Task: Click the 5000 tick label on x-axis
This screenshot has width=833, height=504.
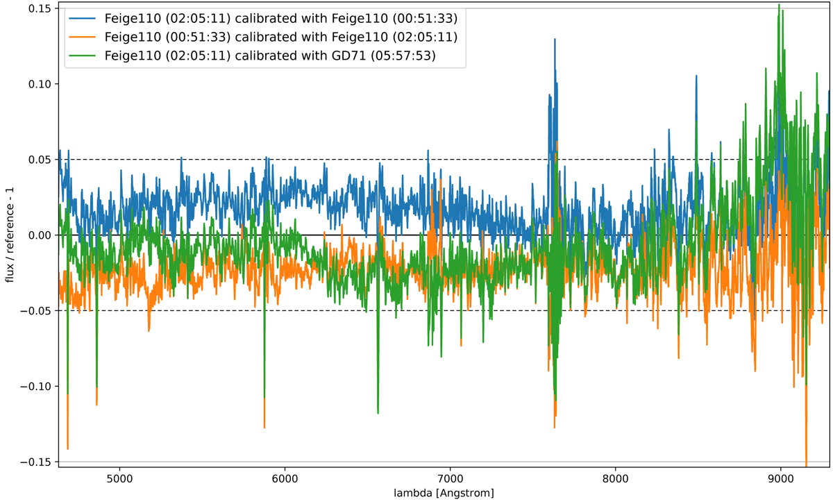Action: pyautogui.click(x=119, y=478)
